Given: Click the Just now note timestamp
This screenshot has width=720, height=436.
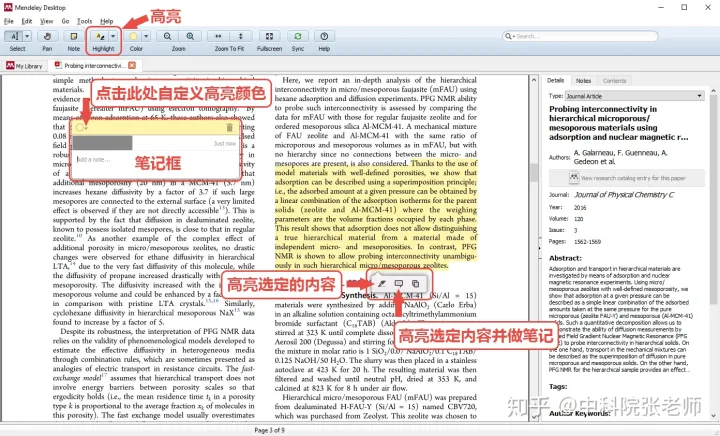Looking at the screenshot, I should (x=225, y=143).
